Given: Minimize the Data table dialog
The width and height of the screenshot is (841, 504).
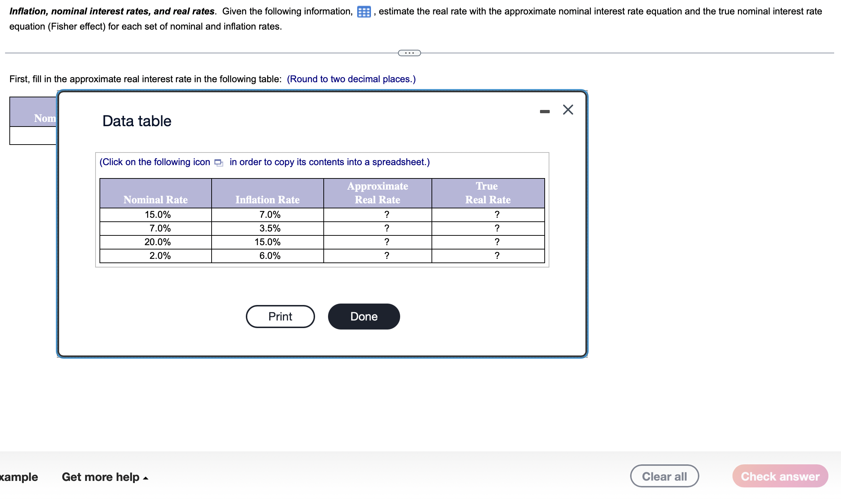Looking at the screenshot, I should [x=544, y=111].
